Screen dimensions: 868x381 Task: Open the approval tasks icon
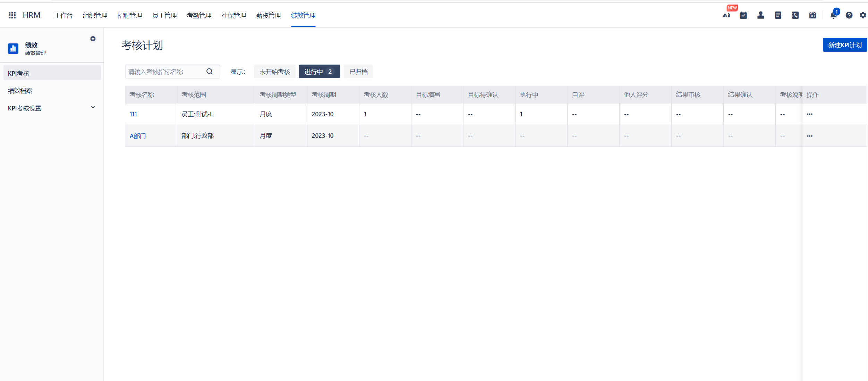[x=743, y=15]
